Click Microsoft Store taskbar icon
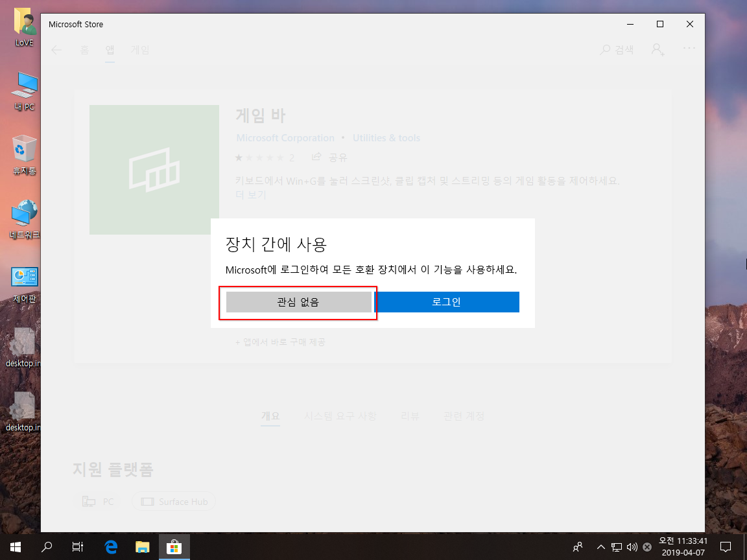Viewport: 747px width, 560px height. (x=174, y=547)
